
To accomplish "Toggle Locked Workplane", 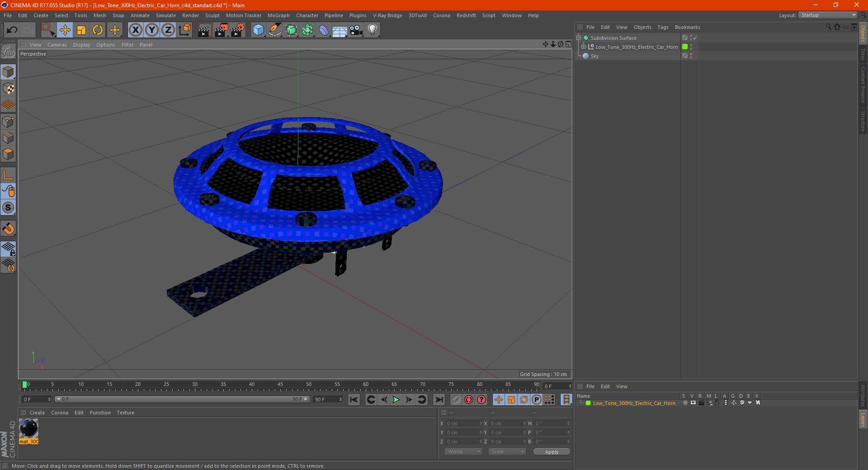I will pyautogui.click(x=8, y=249).
